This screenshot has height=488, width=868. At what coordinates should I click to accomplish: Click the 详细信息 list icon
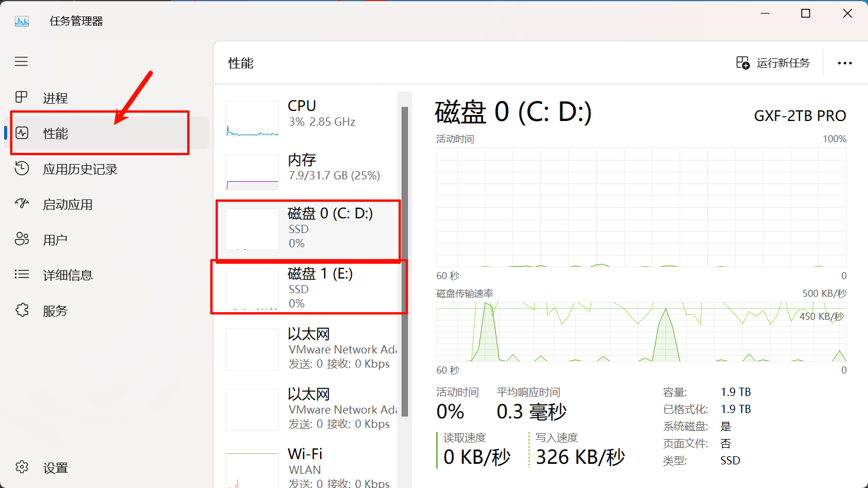coord(22,274)
